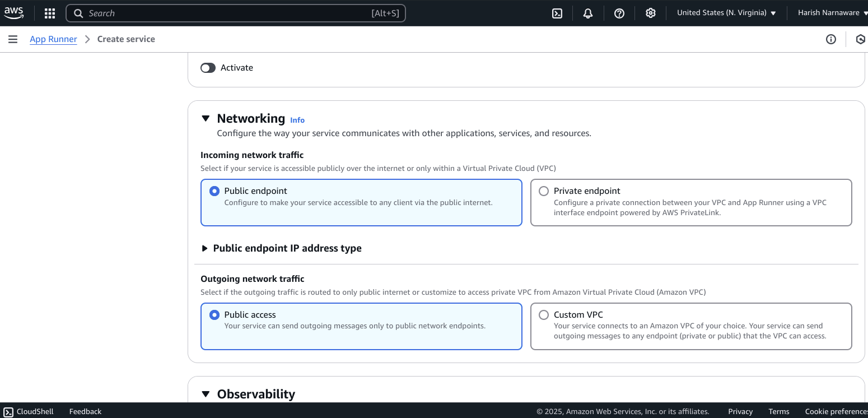Open the services grid menu icon
Image resolution: width=868 pixels, height=418 pixels.
pos(50,13)
